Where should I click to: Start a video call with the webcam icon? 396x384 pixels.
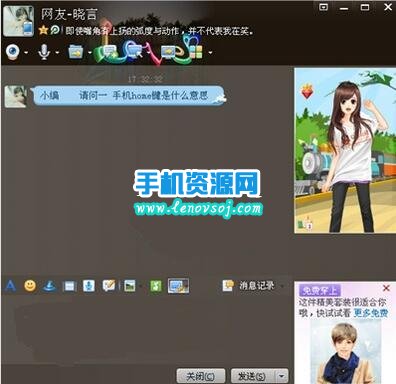click(x=13, y=52)
